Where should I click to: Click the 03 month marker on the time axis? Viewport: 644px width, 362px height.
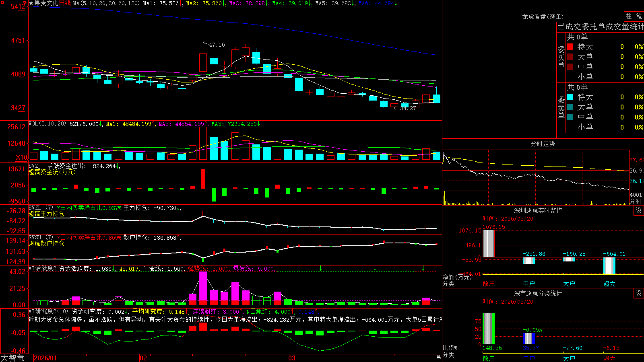pos(292,358)
